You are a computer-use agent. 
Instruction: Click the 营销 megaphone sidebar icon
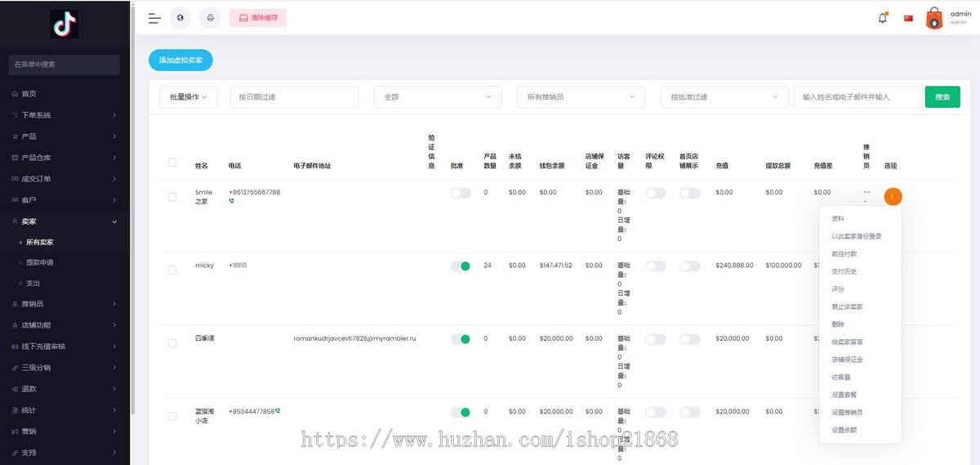pyautogui.click(x=15, y=431)
